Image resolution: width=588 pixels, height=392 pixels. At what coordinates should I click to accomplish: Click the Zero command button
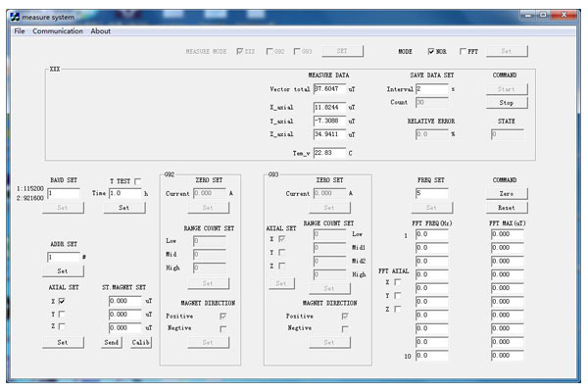[x=506, y=194]
